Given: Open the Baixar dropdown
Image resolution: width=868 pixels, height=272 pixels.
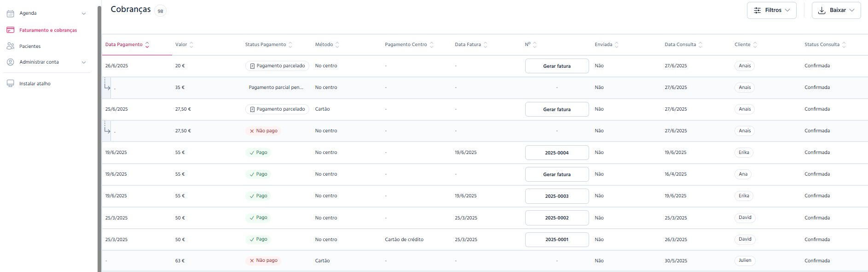Looking at the screenshot, I should pyautogui.click(x=836, y=10).
